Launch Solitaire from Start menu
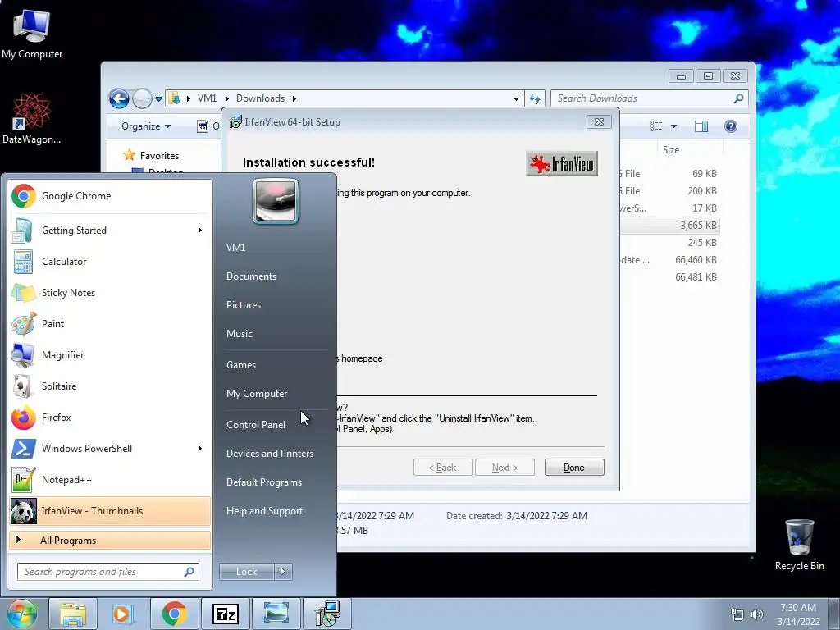Screen dimensions: 840x630 (110, 386)
